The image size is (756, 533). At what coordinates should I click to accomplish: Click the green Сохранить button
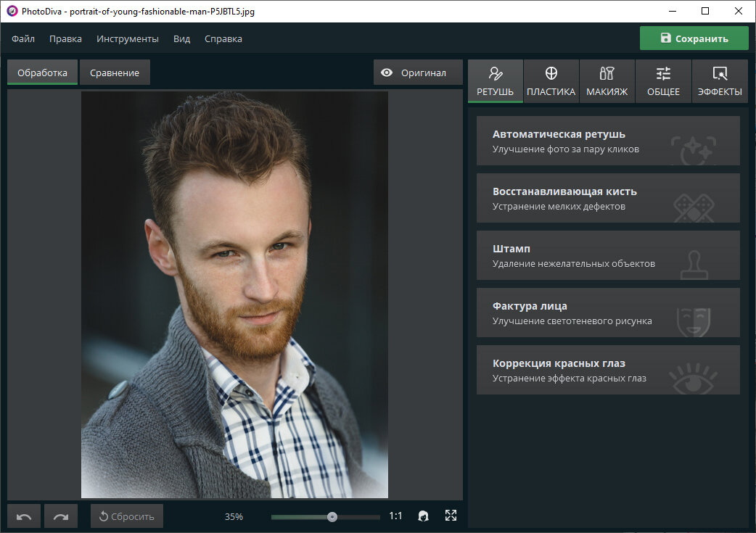click(694, 38)
